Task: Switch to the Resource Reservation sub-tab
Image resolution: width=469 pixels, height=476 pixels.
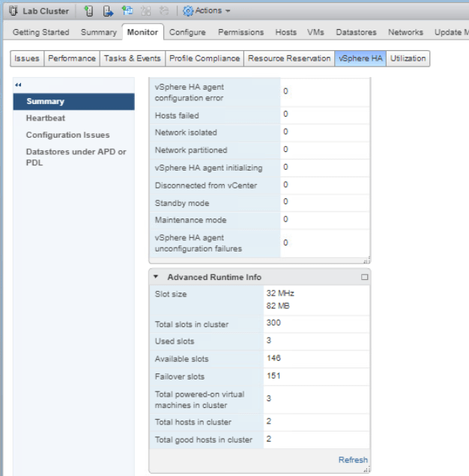Action: (288, 58)
